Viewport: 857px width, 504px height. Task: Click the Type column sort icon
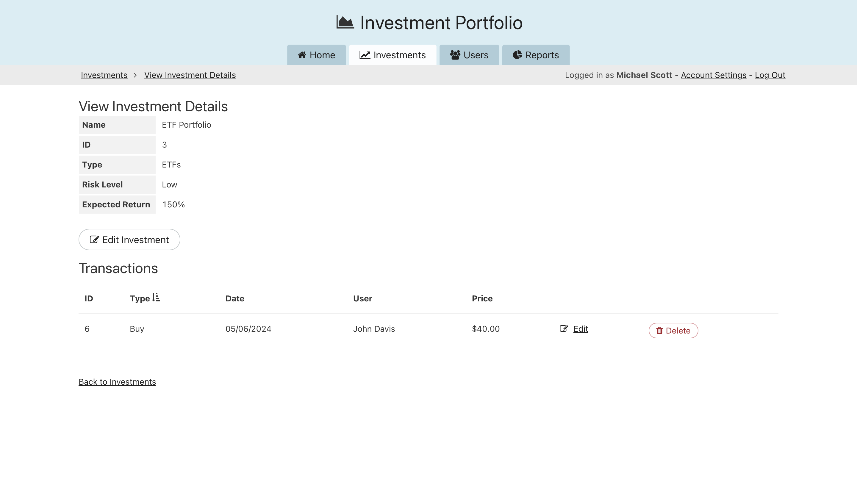(156, 298)
